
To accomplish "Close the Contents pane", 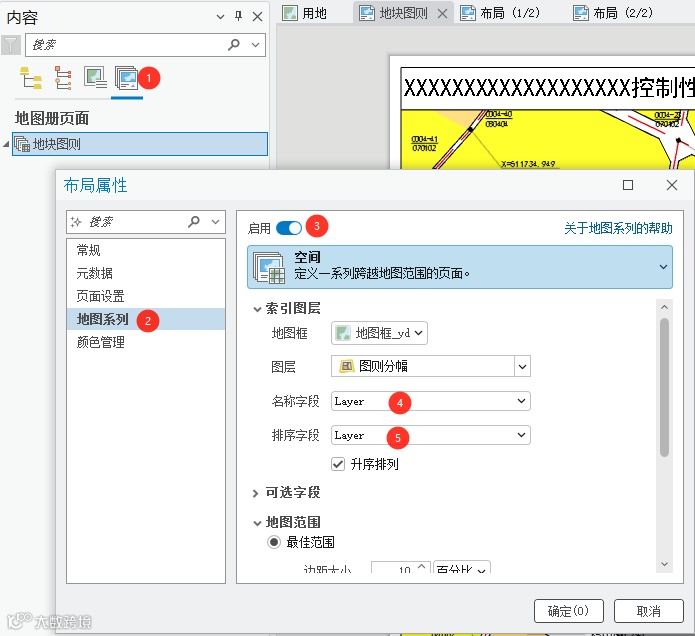I will click(258, 17).
